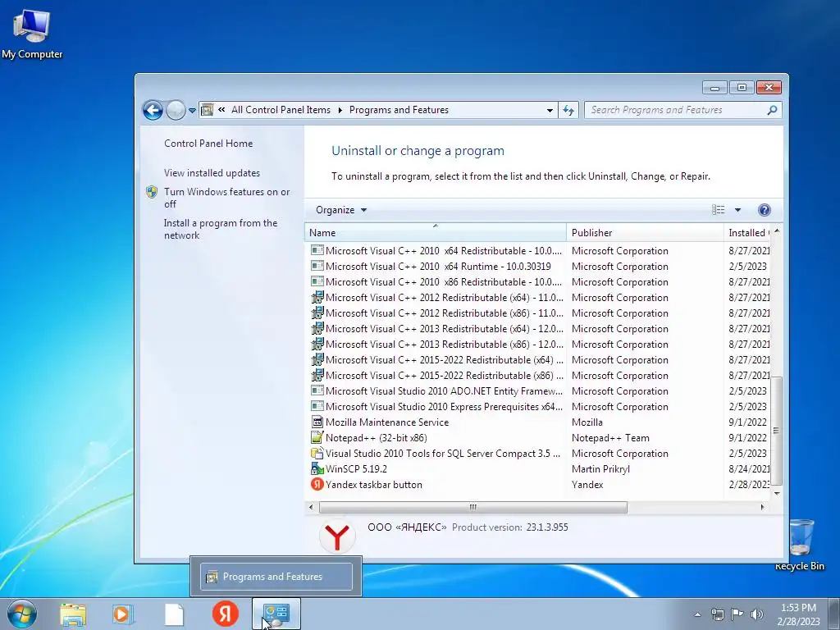
Task: Sort list by Installed On column header
Action: coord(747,232)
